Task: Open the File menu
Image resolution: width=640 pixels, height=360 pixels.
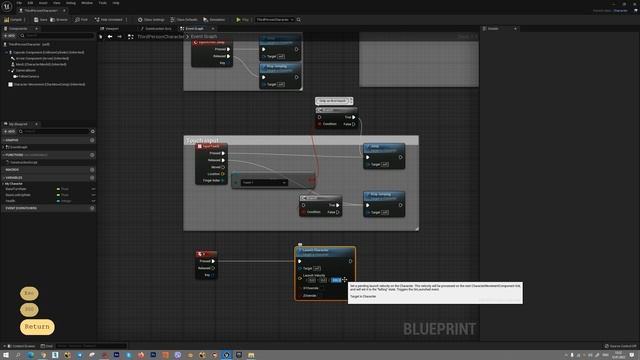Action: coord(19,3)
